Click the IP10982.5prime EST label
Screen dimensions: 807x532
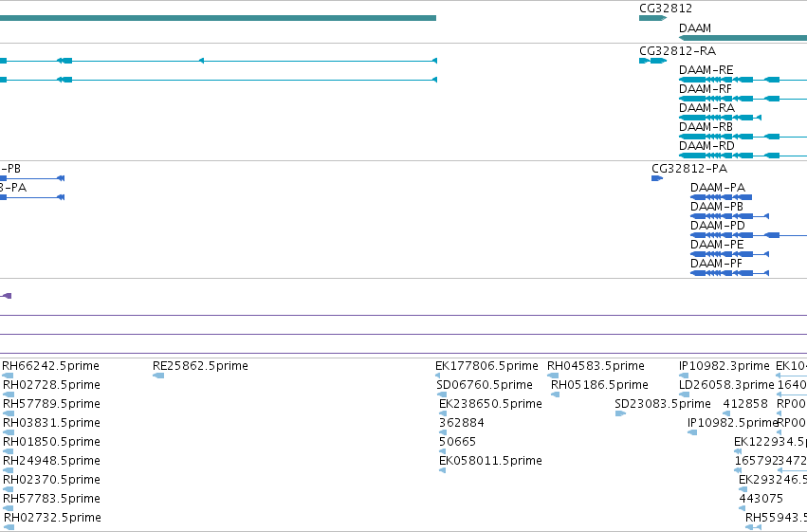point(732,423)
